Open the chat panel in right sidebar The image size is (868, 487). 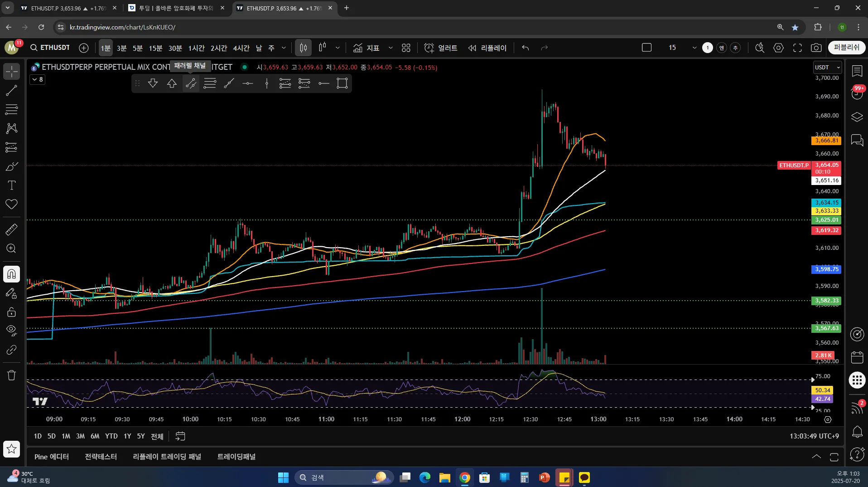point(857,140)
